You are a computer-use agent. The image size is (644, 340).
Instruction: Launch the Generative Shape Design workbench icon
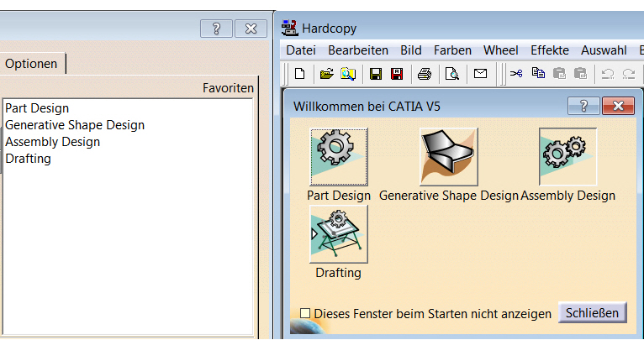[449, 157]
